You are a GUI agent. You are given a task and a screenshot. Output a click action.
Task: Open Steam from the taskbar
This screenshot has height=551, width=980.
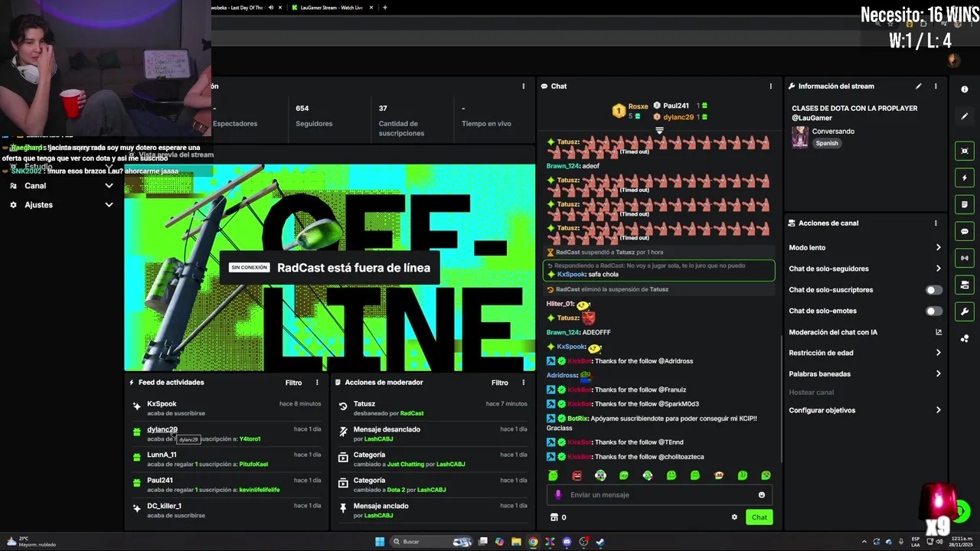click(x=600, y=542)
